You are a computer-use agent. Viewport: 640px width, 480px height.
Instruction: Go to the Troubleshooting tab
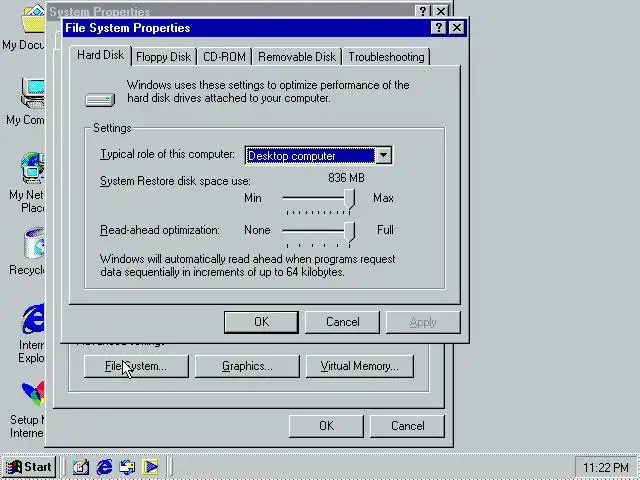point(386,57)
